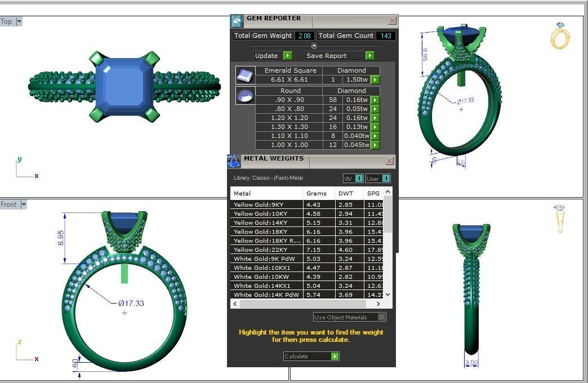588x383 pixels.
Task: Click the 8.95 dimension in Front view
Action: coord(61,238)
